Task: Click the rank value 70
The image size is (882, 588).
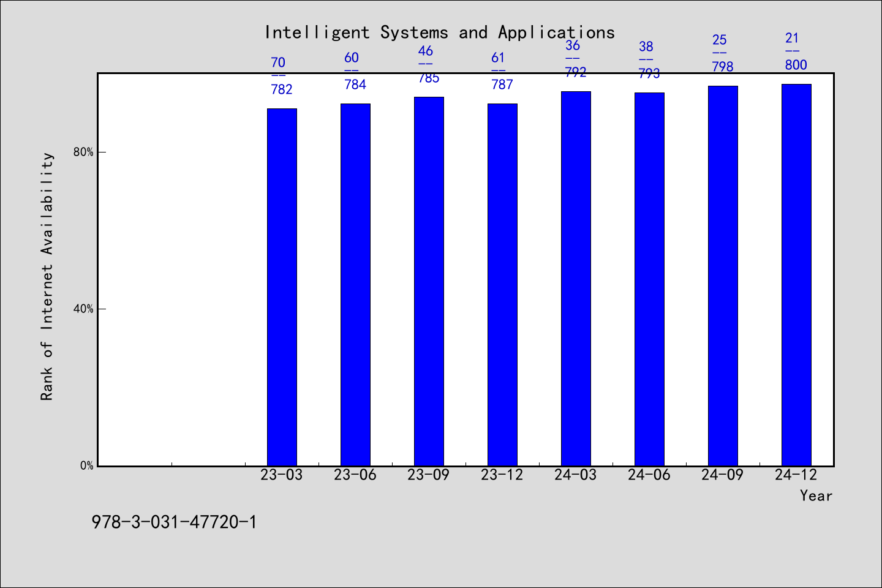Action: pos(278,62)
